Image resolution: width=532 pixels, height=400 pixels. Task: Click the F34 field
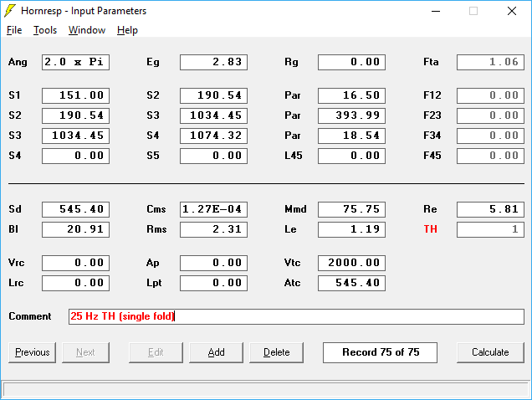pos(490,136)
